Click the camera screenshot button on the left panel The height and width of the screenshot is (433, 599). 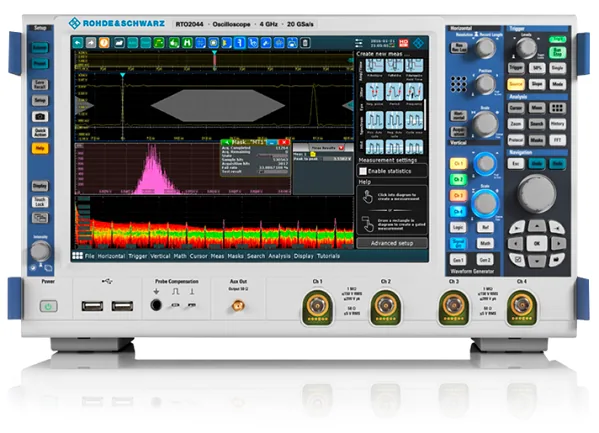(x=40, y=117)
